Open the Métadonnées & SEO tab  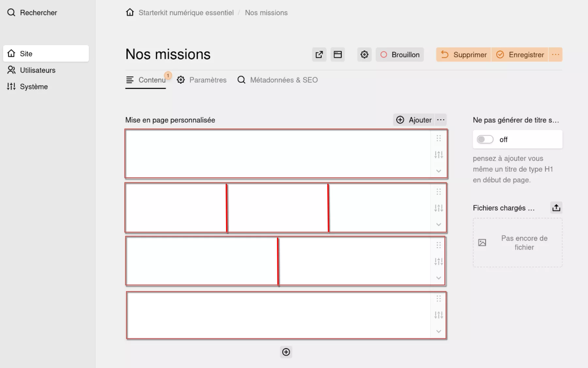278,80
